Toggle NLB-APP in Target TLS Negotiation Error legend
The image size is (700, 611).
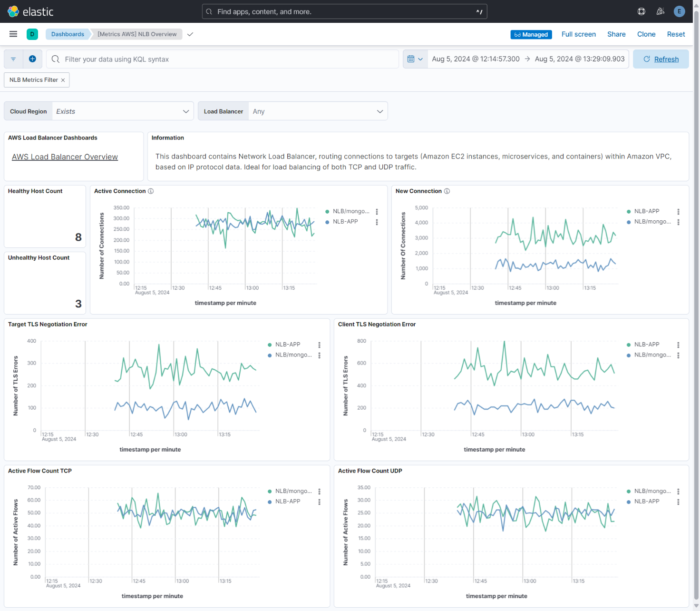pyautogui.click(x=287, y=344)
